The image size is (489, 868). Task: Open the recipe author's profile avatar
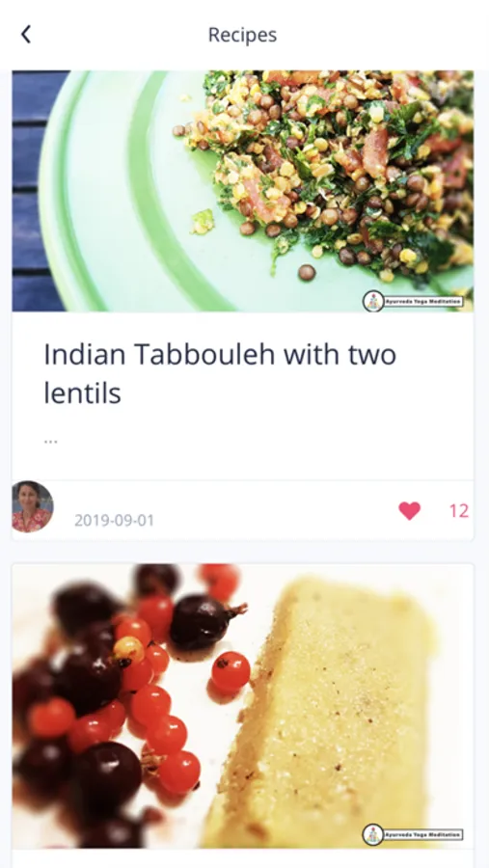pos(33,506)
